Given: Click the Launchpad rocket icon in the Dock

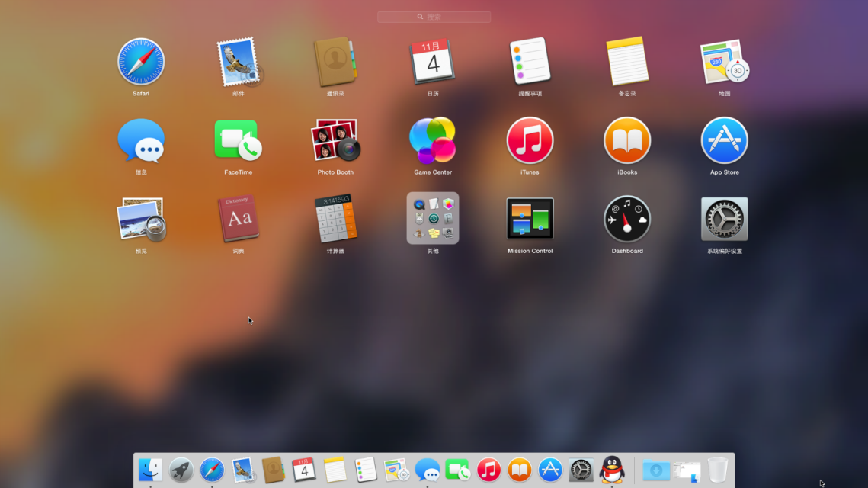Looking at the screenshot, I should click(181, 470).
